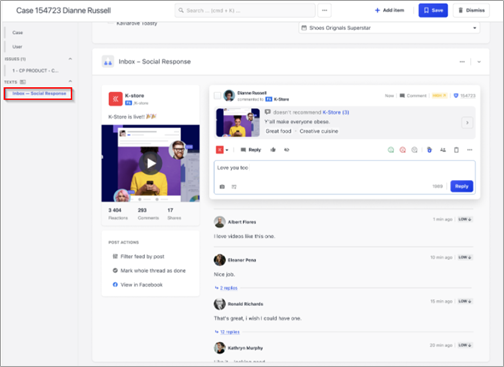
Task: Tick the checkbox beside Dianne Russell's comment
Action: (x=217, y=96)
